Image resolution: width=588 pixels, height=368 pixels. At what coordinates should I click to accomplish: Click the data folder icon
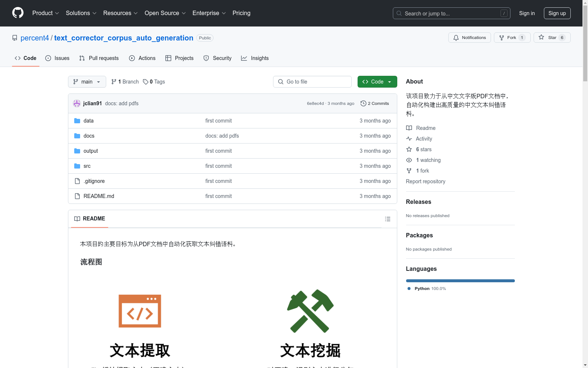coord(77,121)
